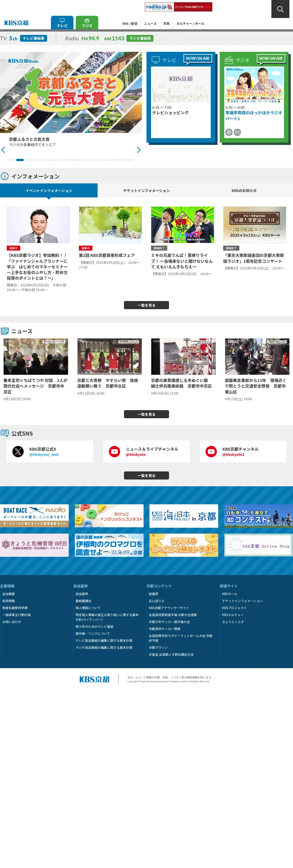Viewport: 293px width, 868px height.
Task: Open YouTube icon for ニュース＆ライブチャンネル
Action: click(115, 452)
